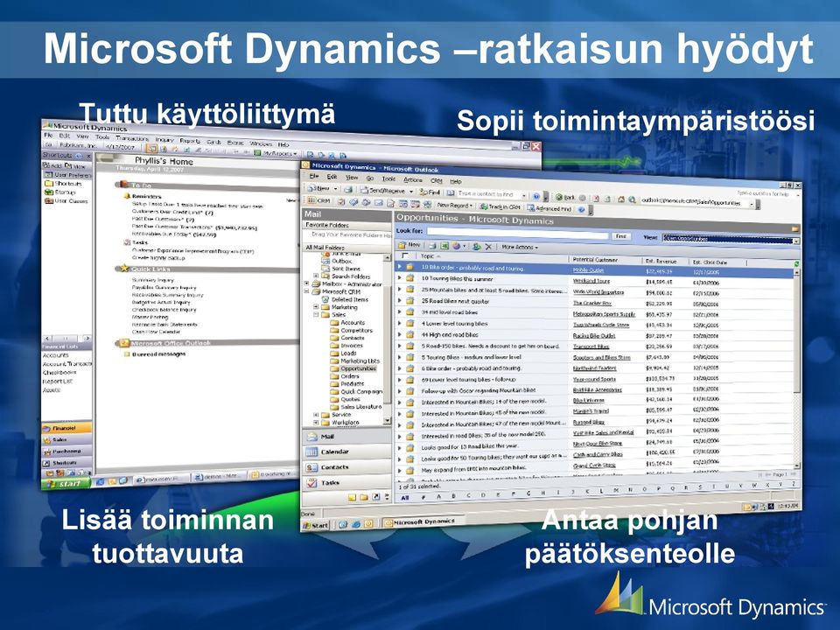Select the Quotes folder in Sales tree
The width and height of the screenshot is (840, 630).
pos(350,399)
